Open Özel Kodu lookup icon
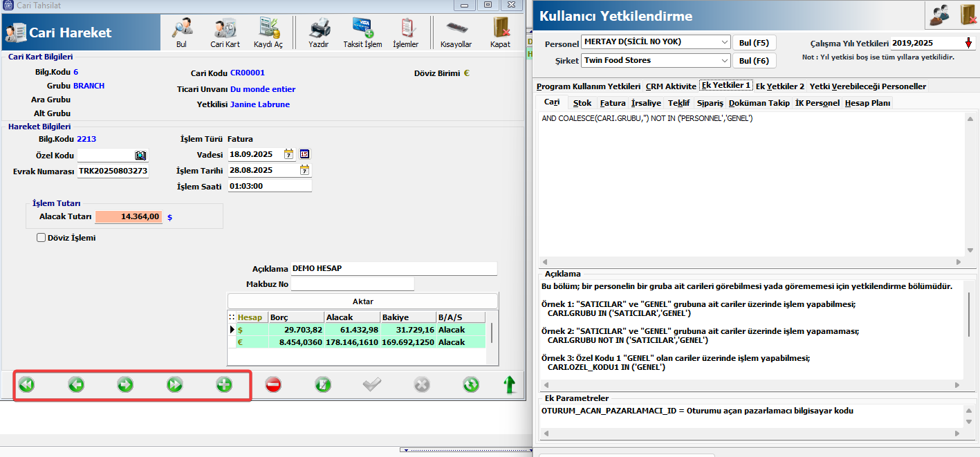This screenshot has height=457, width=980. [x=140, y=156]
